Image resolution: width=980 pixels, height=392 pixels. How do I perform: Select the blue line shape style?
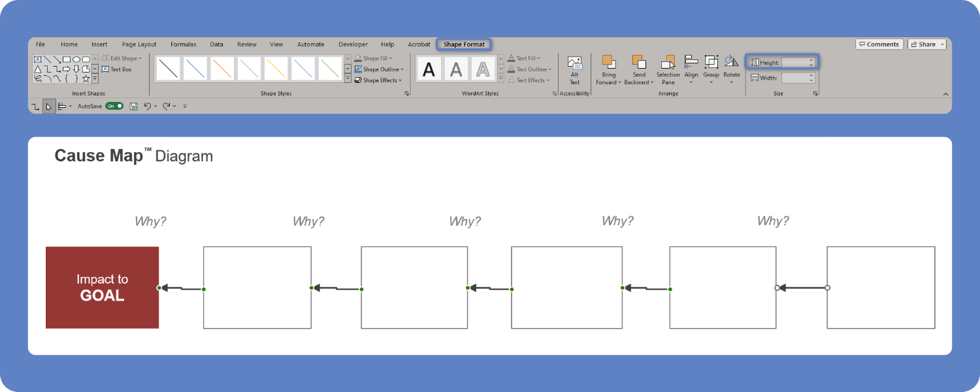click(x=195, y=69)
